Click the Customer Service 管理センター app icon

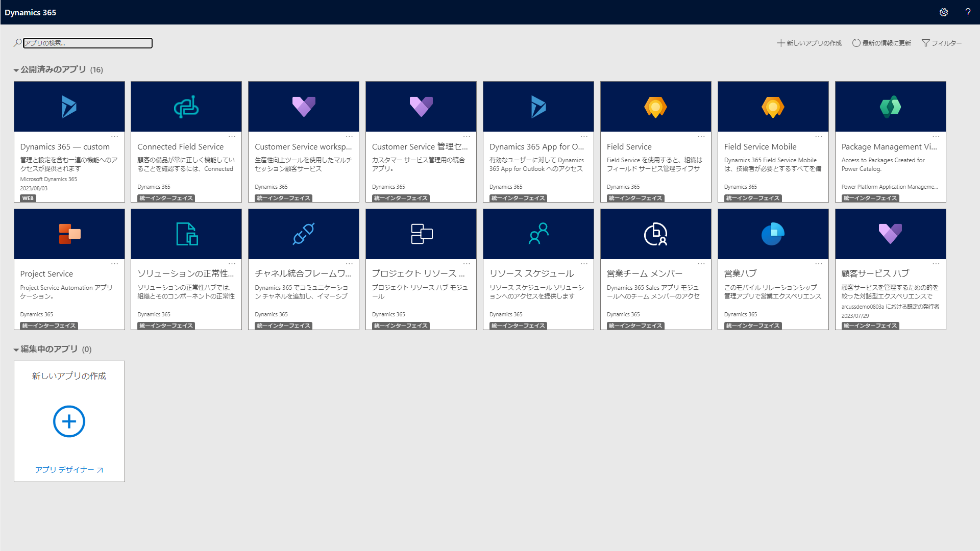click(x=421, y=107)
